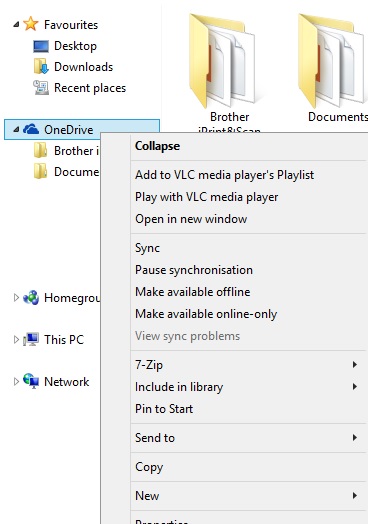Select the OneDrive label in the tree
368x524 pixels.
coord(69,129)
